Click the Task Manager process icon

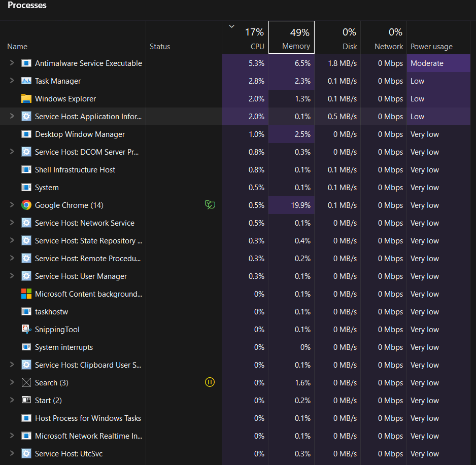(26, 81)
